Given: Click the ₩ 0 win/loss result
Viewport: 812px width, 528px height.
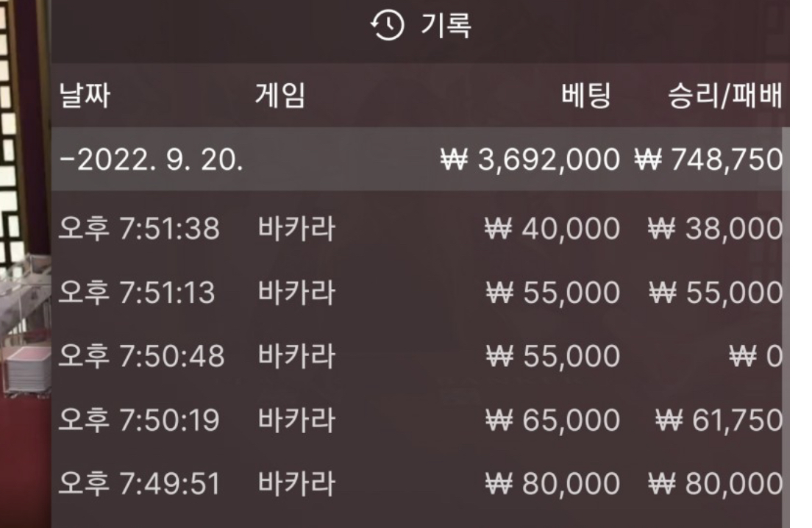Looking at the screenshot, I should [x=758, y=357].
